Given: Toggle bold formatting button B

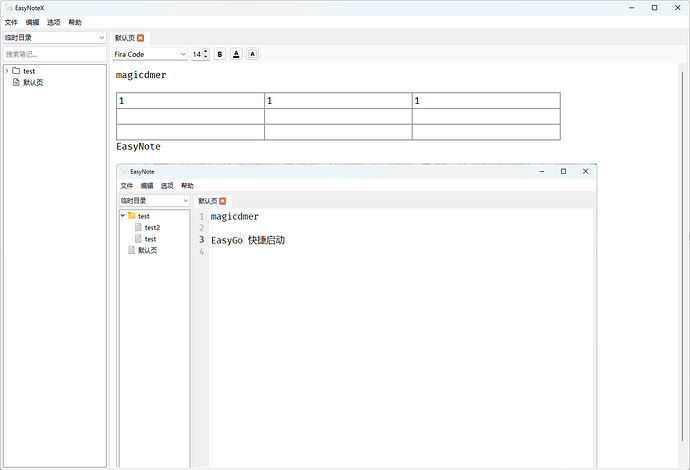Looking at the screenshot, I should [x=220, y=54].
